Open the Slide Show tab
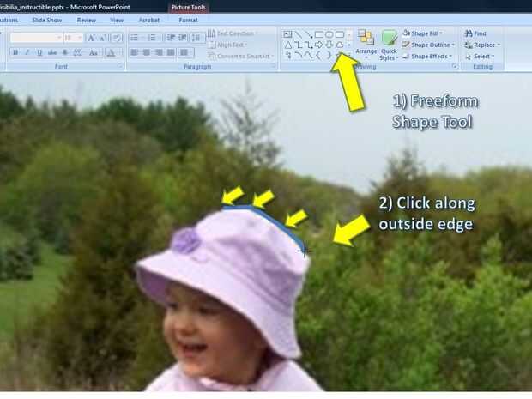This screenshot has width=532, height=399. [x=47, y=20]
